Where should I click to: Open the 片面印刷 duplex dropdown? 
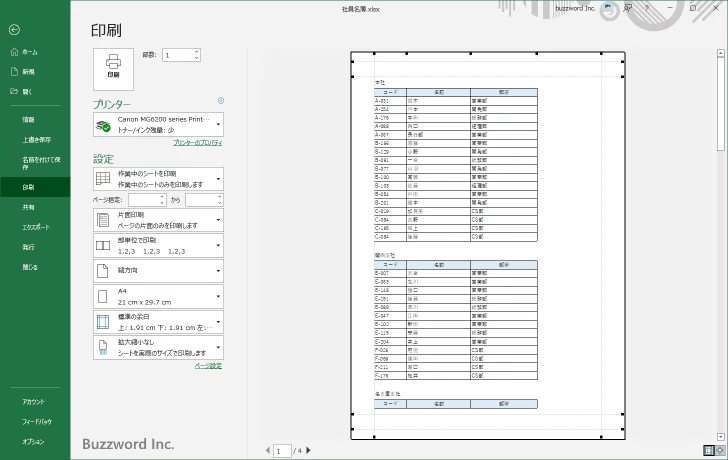pyautogui.click(x=158, y=220)
